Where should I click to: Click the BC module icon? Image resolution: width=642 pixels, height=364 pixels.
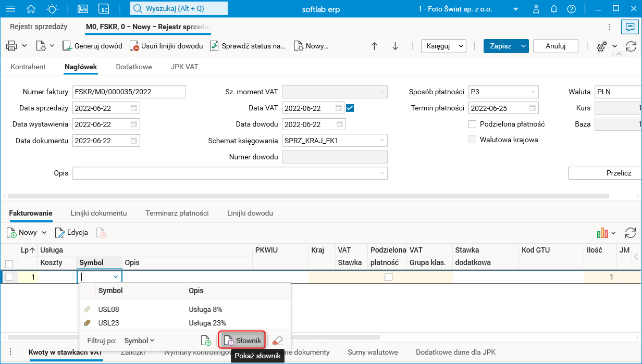coord(105,9)
